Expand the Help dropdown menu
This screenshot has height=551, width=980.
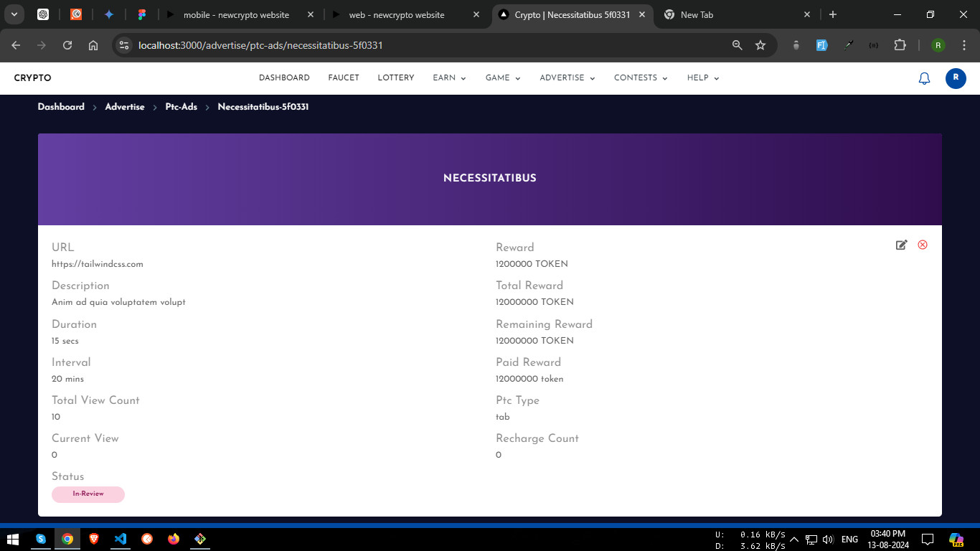coord(702,78)
